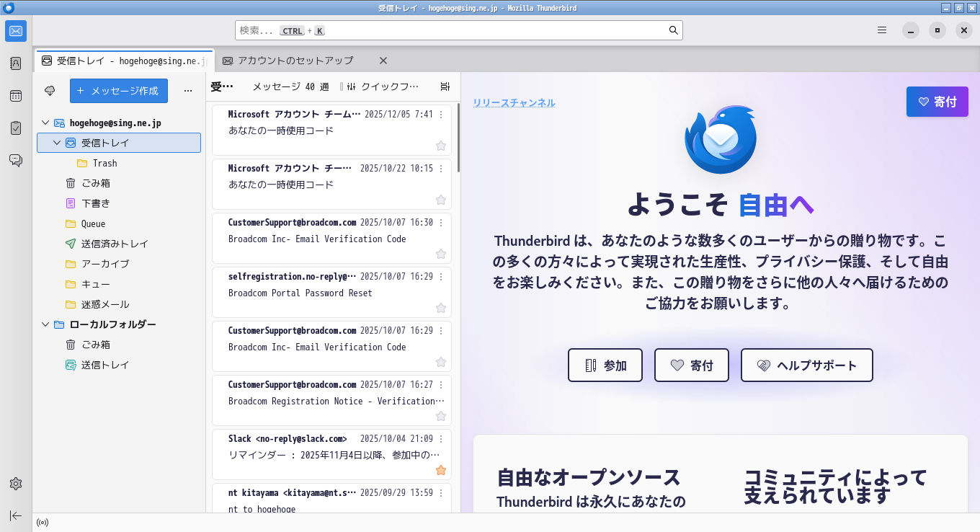Open the Address Book space
The image size is (980, 532).
pyautogui.click(x=16, y=63)
